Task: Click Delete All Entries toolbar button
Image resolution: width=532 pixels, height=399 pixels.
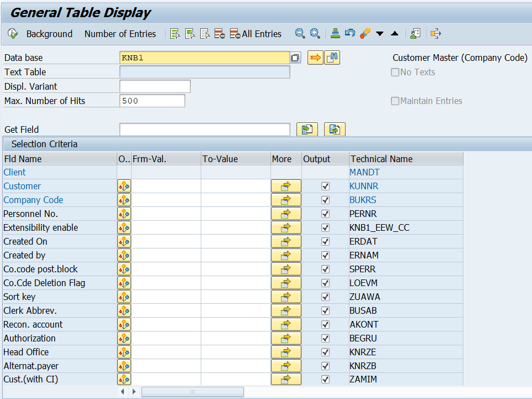Action: (255, 34)
